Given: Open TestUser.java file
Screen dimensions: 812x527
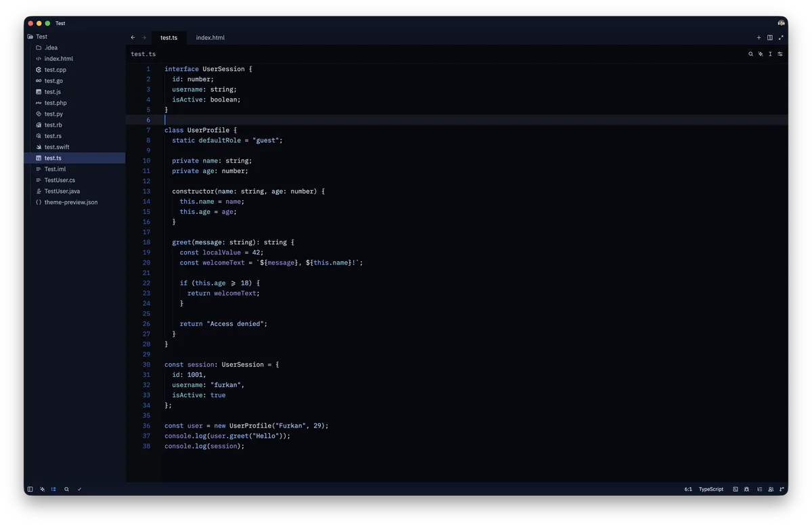Looking at the screenshot, I should 74,191.
